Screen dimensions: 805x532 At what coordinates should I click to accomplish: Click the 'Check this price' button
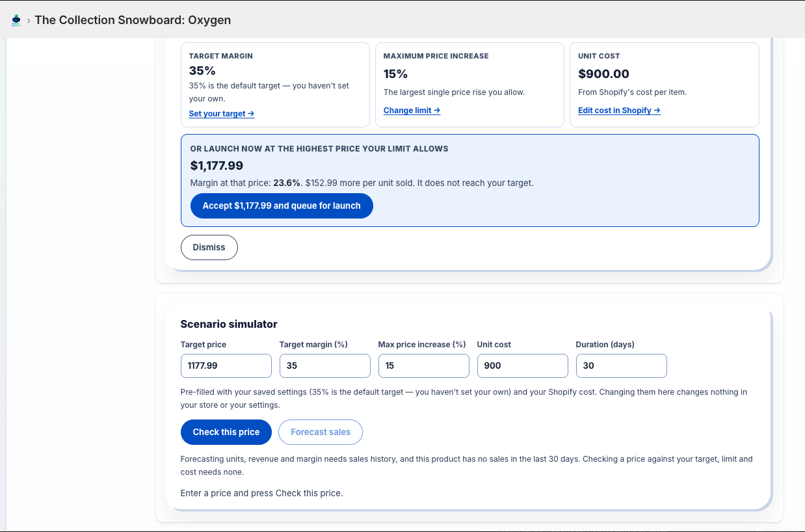pos(226,432)
